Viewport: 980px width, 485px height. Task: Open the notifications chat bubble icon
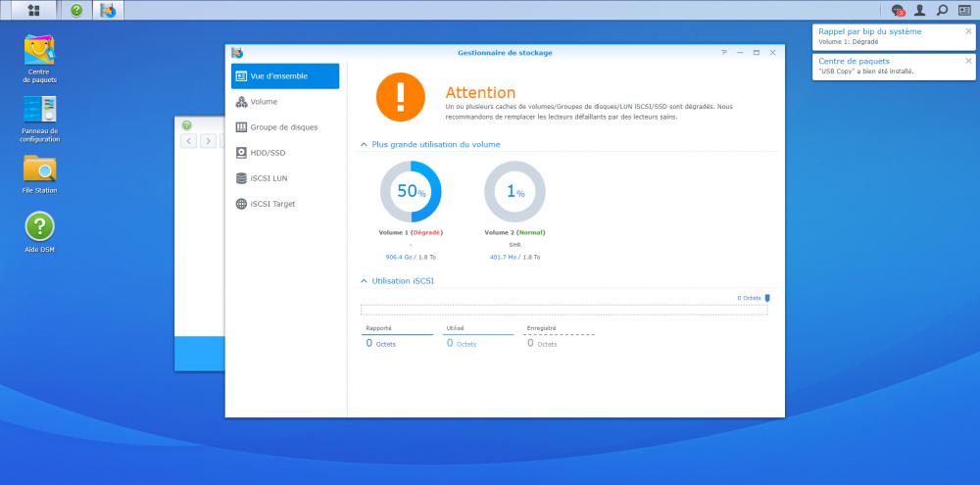[899, 11]
